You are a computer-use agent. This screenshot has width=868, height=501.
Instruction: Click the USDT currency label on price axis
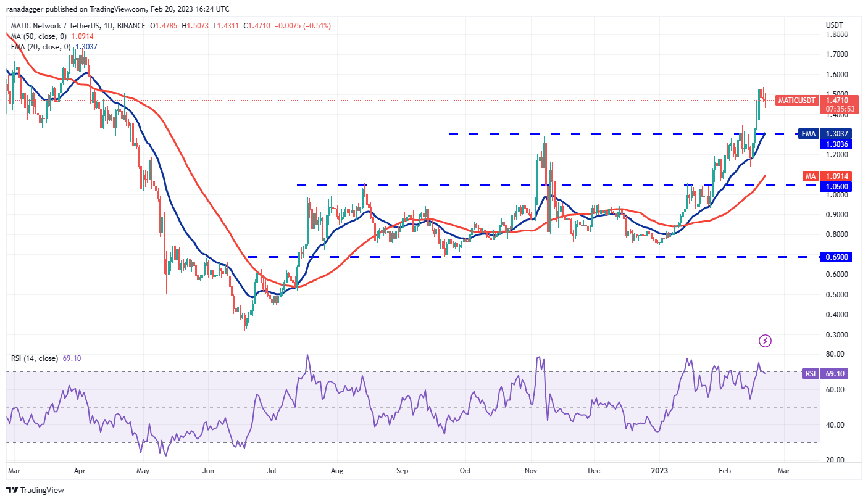pyautogui.click(x=835, y=25)
